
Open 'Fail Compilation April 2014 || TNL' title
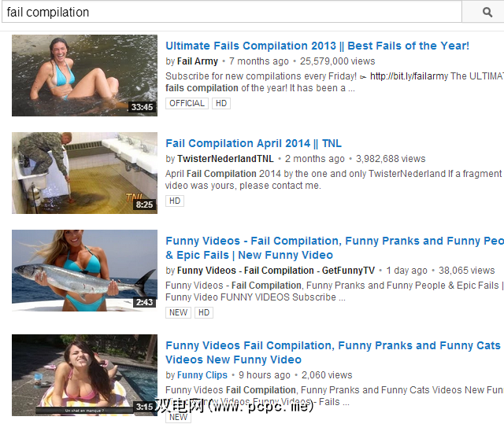click(x=254, y=143)
